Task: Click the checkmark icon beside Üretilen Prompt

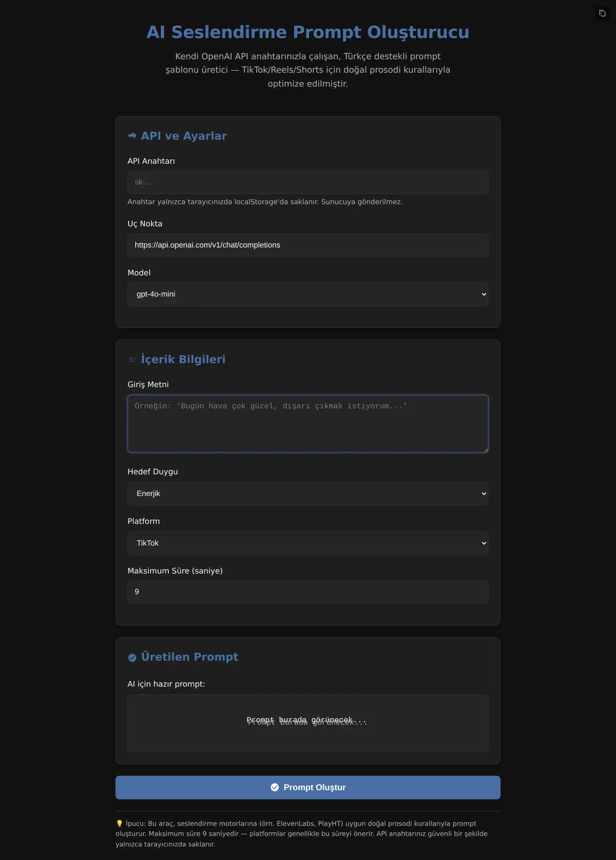Action: pyautogui.click(x=132, y=658)
